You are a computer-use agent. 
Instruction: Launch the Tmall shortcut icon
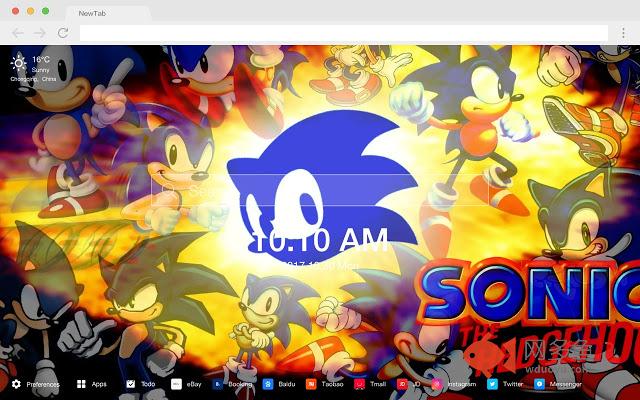coord(359,384)
